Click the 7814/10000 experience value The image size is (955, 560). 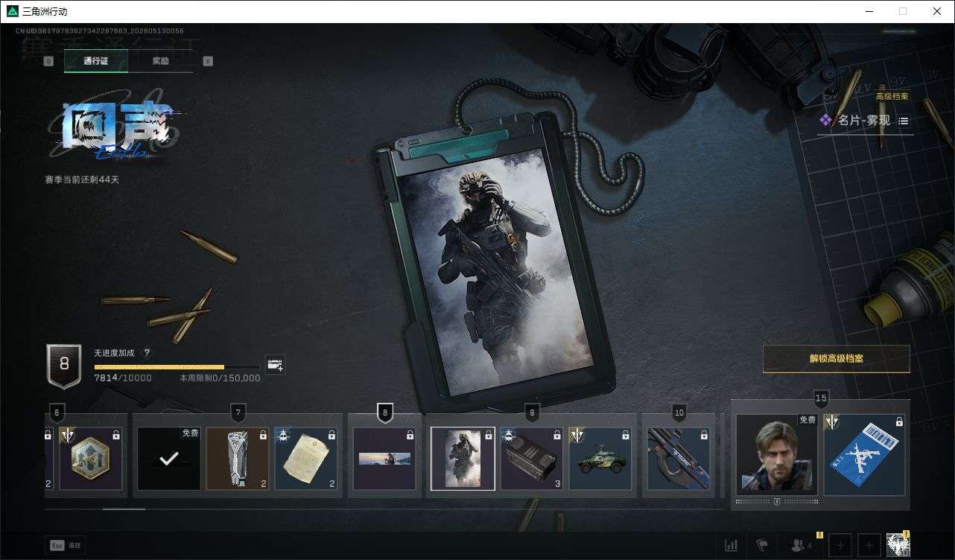(x=123, y=378)
